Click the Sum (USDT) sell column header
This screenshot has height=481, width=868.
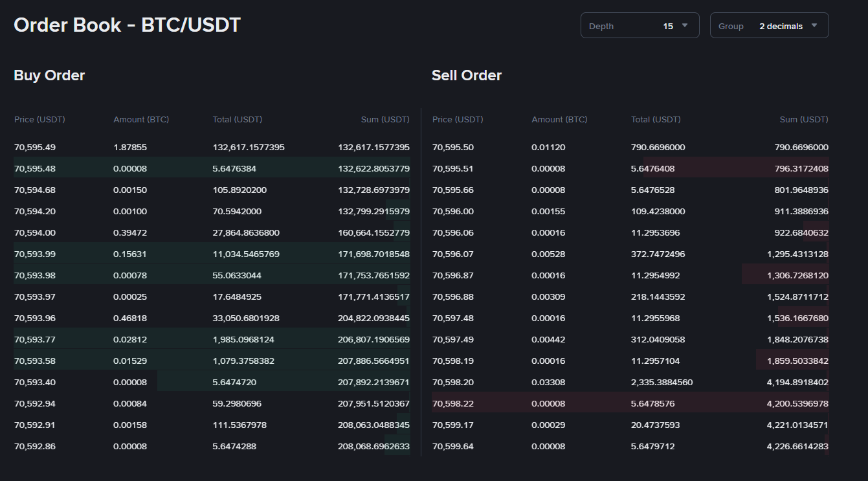point(803,119)
